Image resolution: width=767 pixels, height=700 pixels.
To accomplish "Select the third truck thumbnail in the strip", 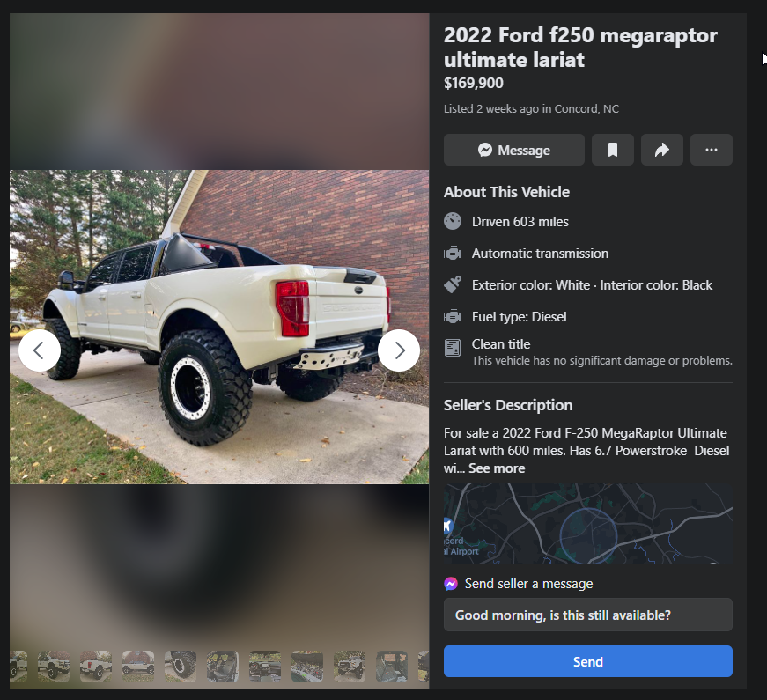I will [96, 667].
